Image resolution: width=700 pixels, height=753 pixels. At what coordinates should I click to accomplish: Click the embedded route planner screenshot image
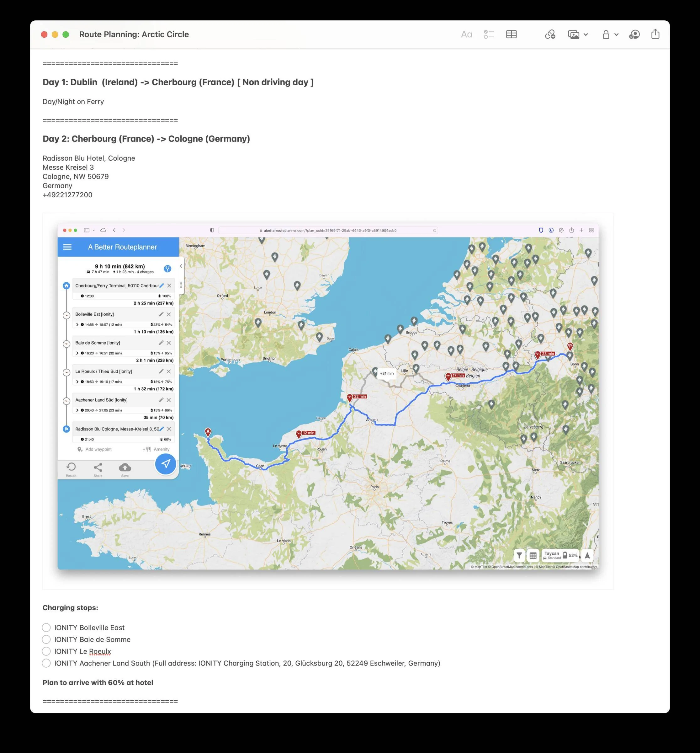pyautogui.click(x=328, y=401)
